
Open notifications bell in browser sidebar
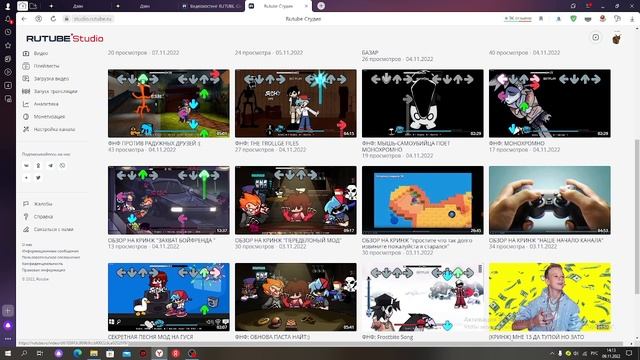[x=8, y=19]
